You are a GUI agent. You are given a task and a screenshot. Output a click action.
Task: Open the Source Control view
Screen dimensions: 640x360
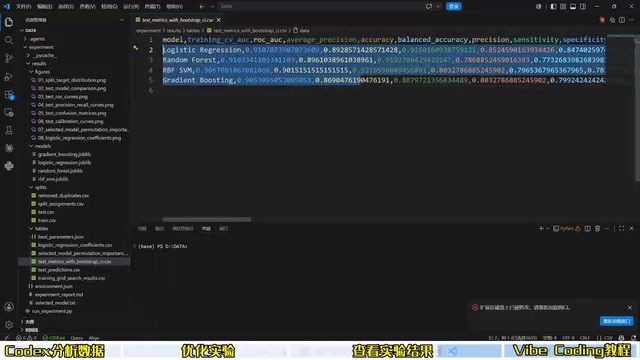click(x=9, y=58)
